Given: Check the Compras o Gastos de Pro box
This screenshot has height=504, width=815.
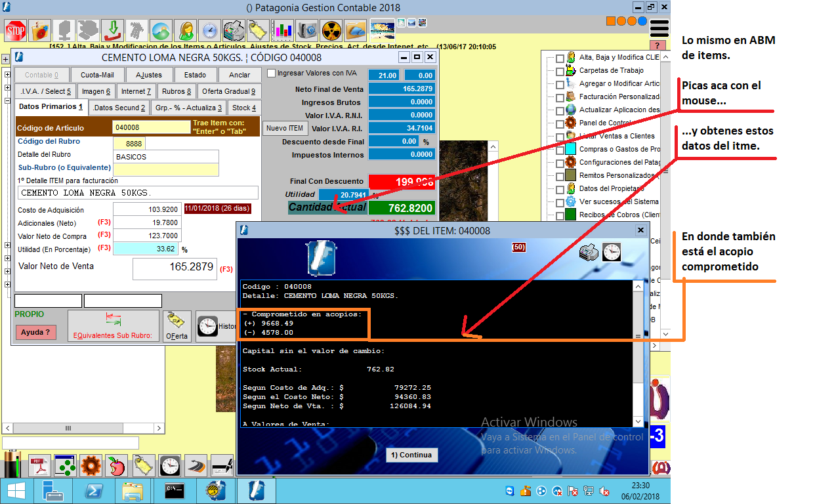Looking at the screenshot, I should coord(560,150).
